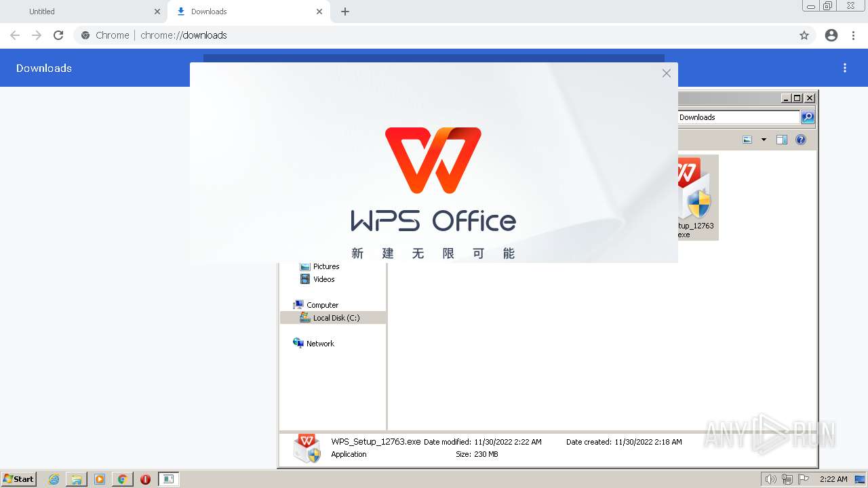Change the view in Explorer toolbar
This screenshot has width=868, height=488.
[747, 140]
